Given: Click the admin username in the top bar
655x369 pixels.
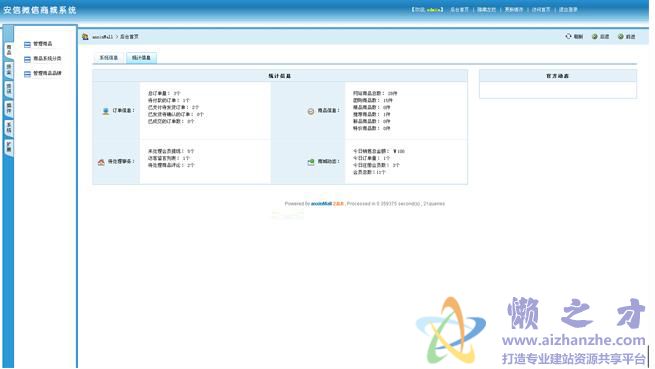Looking at the screenshot, I should point(434,10).
